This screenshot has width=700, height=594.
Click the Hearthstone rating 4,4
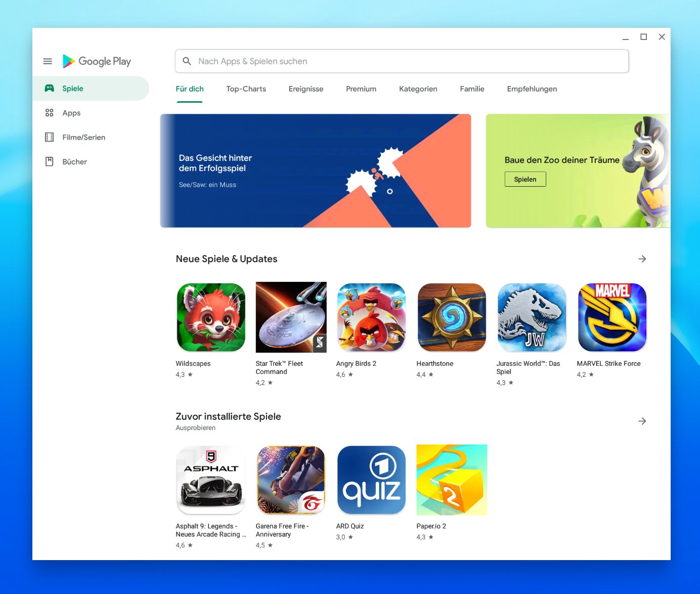coord(425,375)
